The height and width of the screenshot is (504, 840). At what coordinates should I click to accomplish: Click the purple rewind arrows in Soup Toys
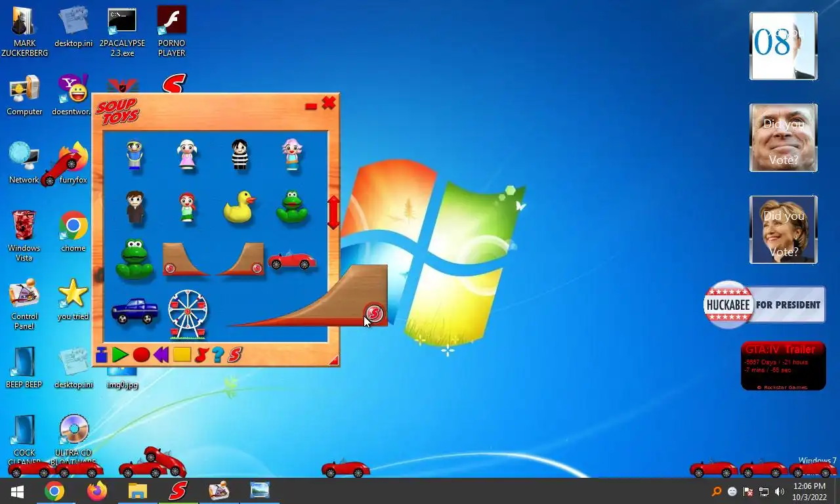pyautogui.click(x=161, y=355)
